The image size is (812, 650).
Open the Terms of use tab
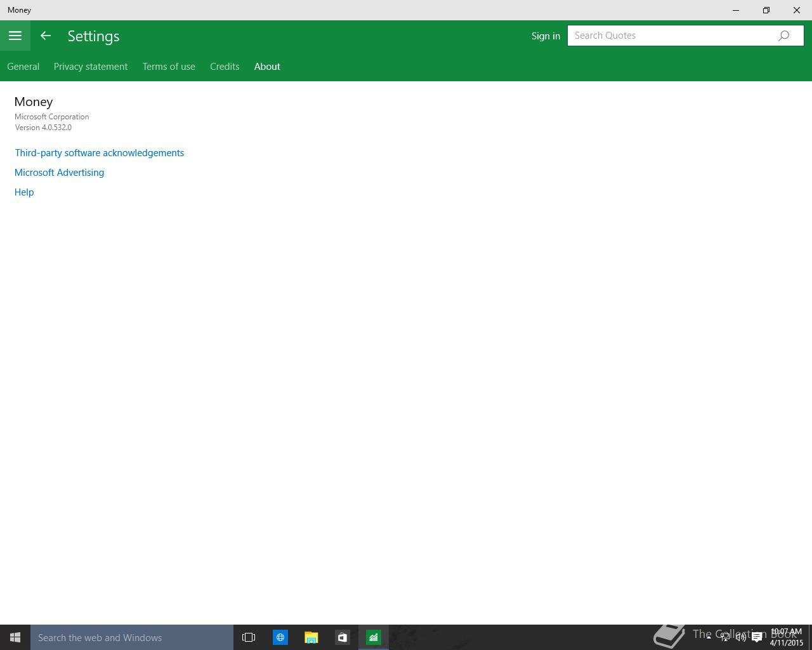click(x=169, y=67)
